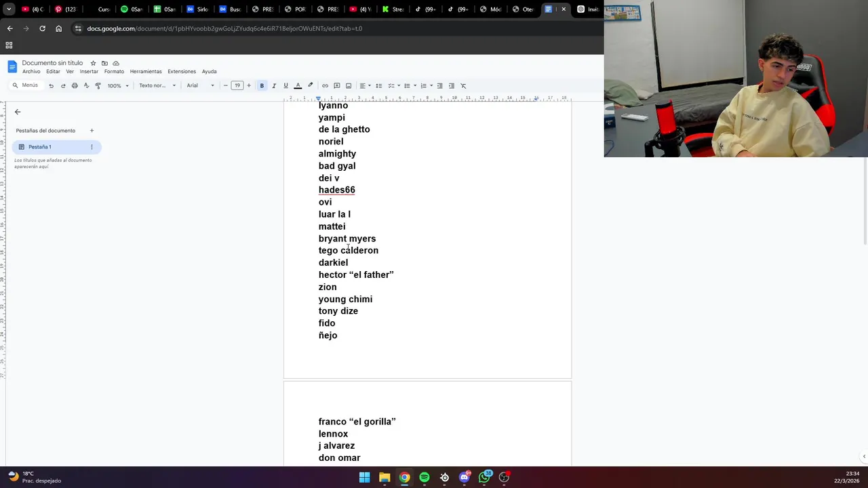Open the highlight color marker
Screen dimensions: 868x488
tap(311, 85)
